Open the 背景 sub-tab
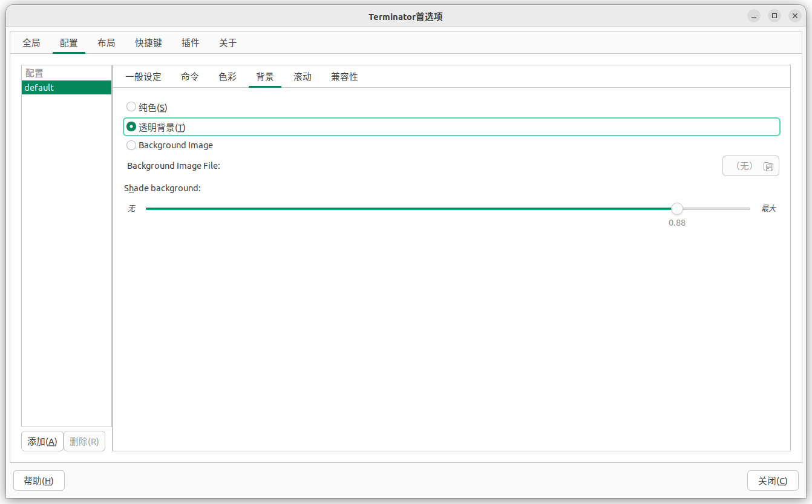 [x=265, y=77]
